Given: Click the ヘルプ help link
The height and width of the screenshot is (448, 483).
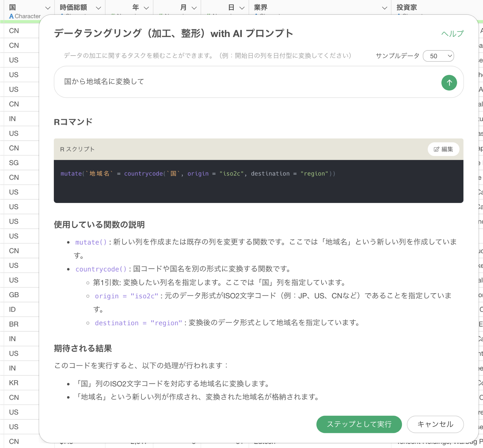Looking at the screenshot, I should point(452,34).
